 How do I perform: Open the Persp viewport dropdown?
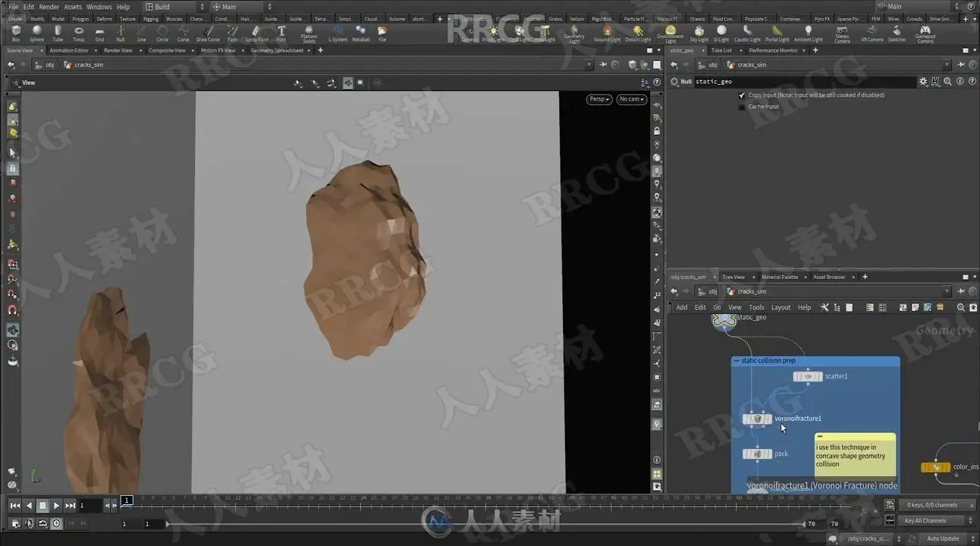tap(598, 99)
